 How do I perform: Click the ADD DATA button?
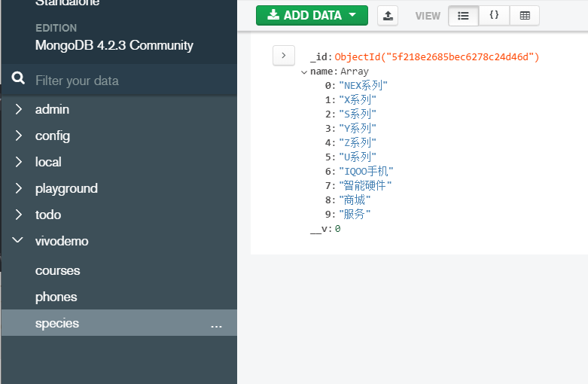[x=312, y=15]
